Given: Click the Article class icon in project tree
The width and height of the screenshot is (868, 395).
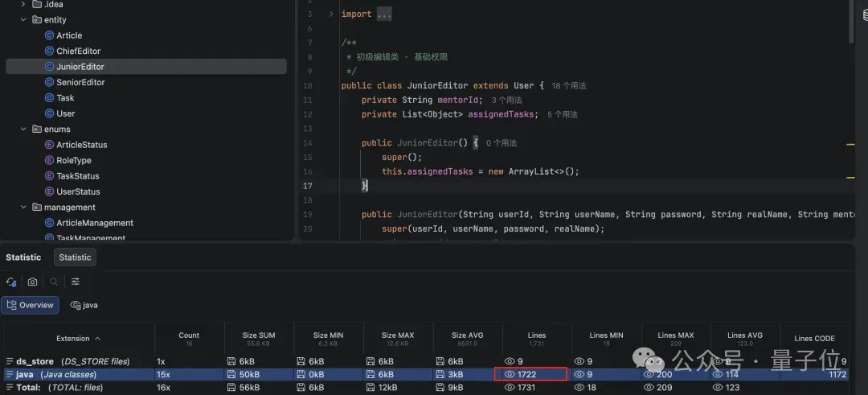Looking at the screenshot, I should [x=49, y=35].
